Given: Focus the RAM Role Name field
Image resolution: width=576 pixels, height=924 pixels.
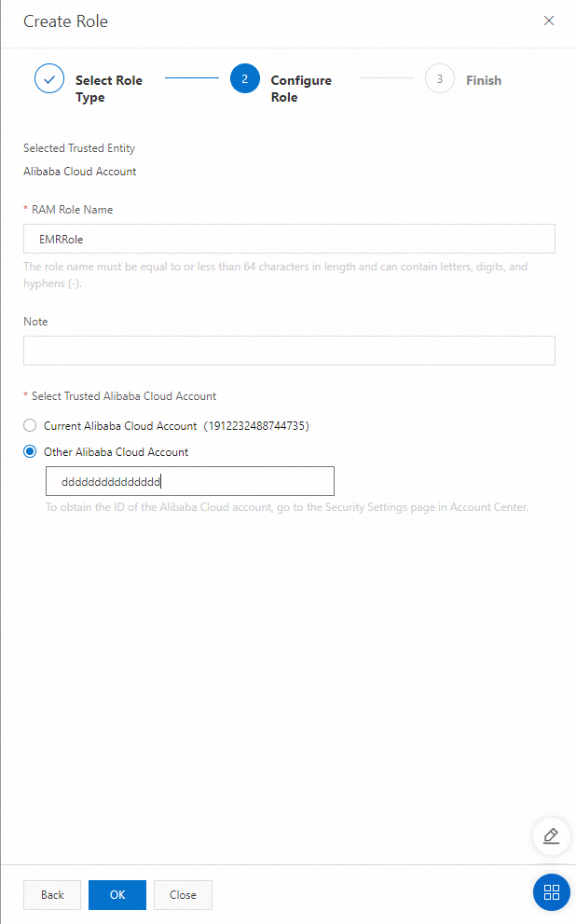Looking at the screenshot, I should tap(289, 239).
